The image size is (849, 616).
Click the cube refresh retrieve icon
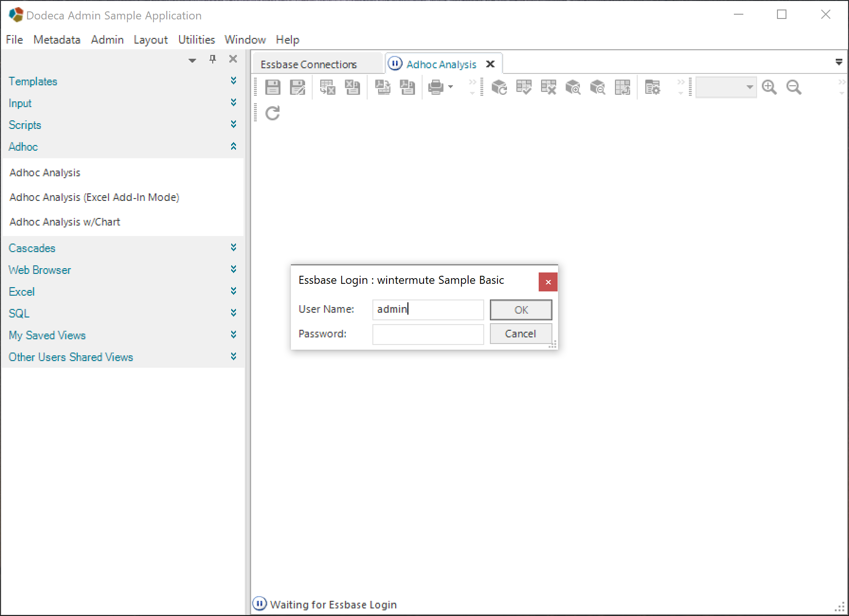[499, 87]
